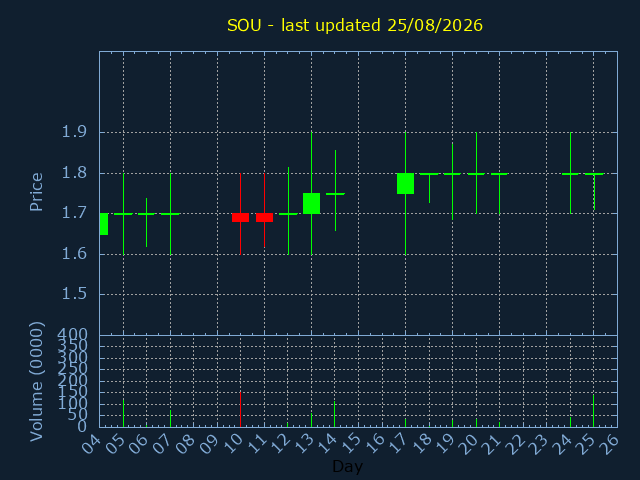Click the day 15 tick label
The image size is (640, 480).
coord(350,444)
